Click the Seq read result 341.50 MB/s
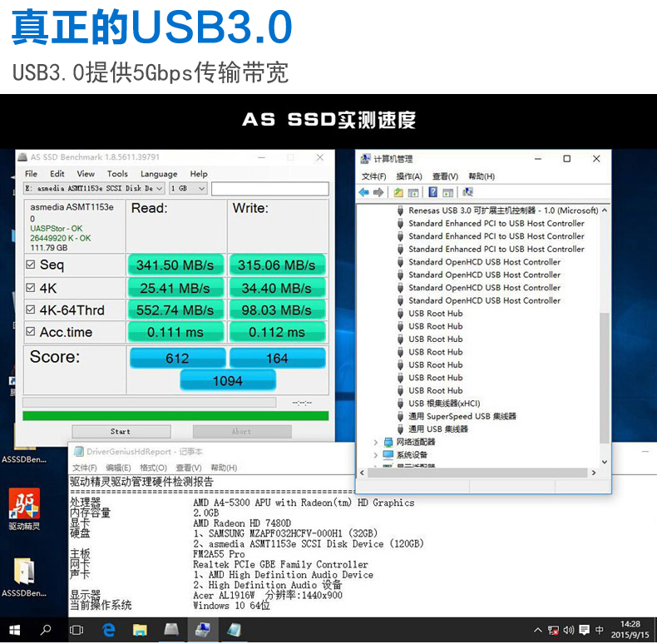657x644 pixels. (175, 265)
